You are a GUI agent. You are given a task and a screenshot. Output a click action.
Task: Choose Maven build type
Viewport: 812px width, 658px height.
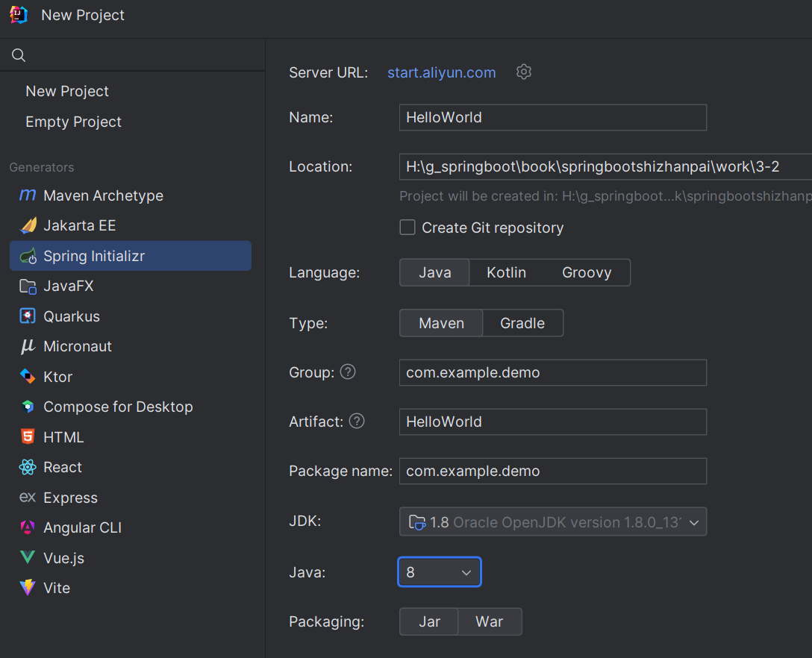pyautogui.click(x=441, y=323)
